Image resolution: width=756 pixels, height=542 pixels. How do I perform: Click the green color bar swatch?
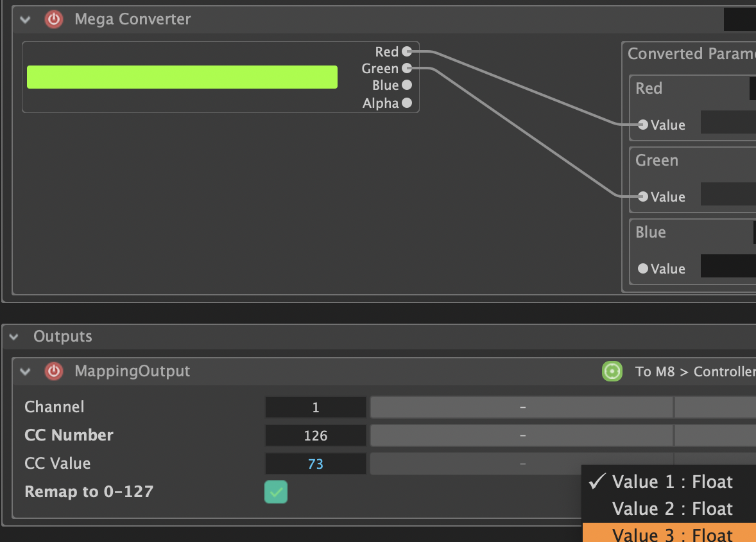pos(182,76)
